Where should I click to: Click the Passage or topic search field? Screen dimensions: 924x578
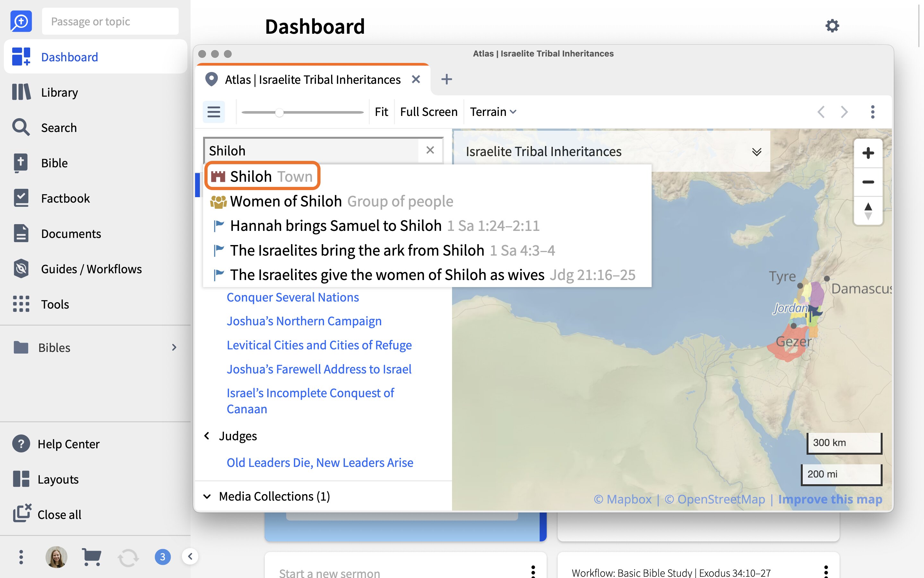click(x=110, y=22)
